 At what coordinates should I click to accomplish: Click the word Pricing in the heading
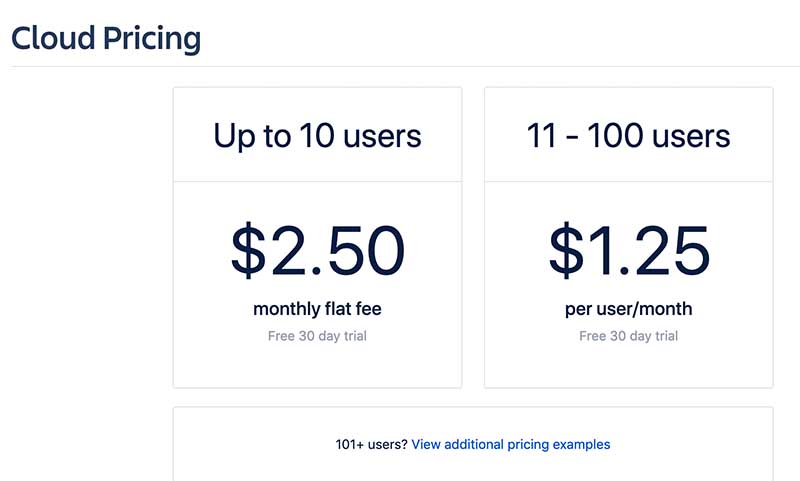click(x=152, y=40)
